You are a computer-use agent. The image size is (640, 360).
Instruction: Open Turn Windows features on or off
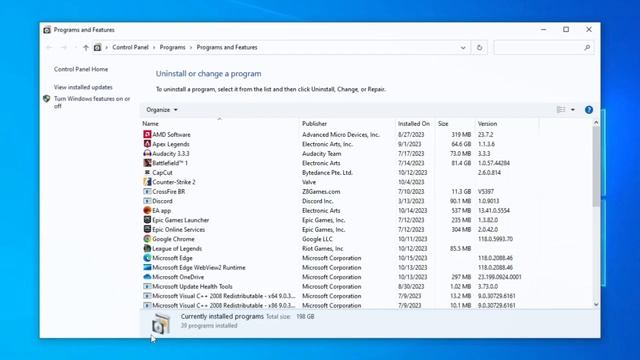(92, 102)
